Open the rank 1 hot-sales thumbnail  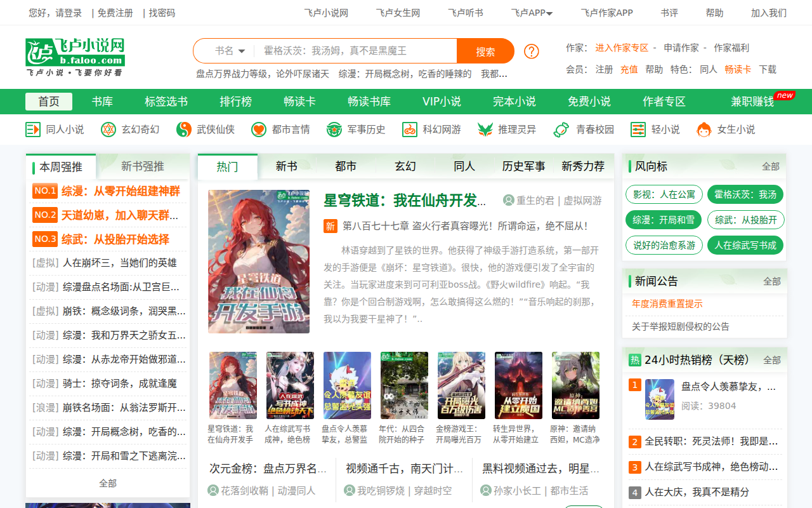[660, 399]
